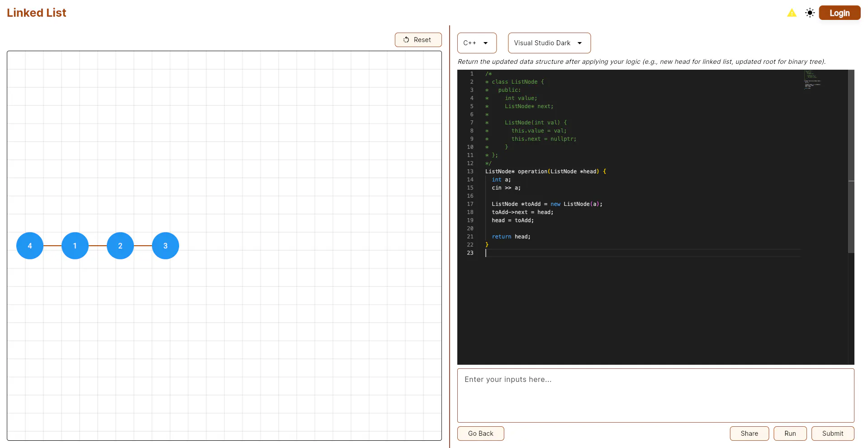
Task: Click the Login button
Action: (x=840, y=13)
